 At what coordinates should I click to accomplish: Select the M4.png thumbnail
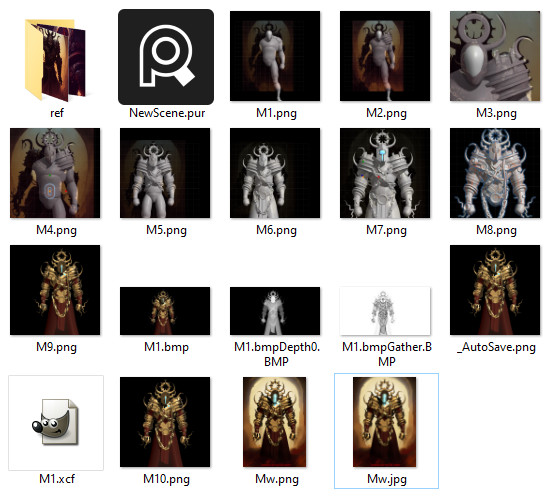coord(55,173)
